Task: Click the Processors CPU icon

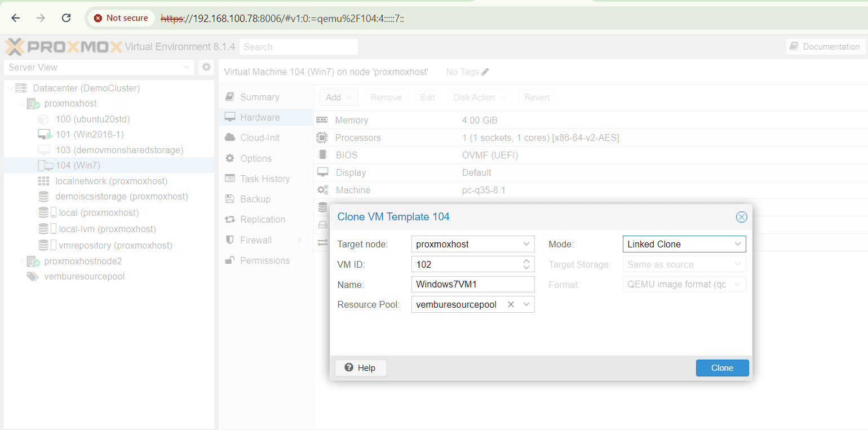Action: click(322, 138)
